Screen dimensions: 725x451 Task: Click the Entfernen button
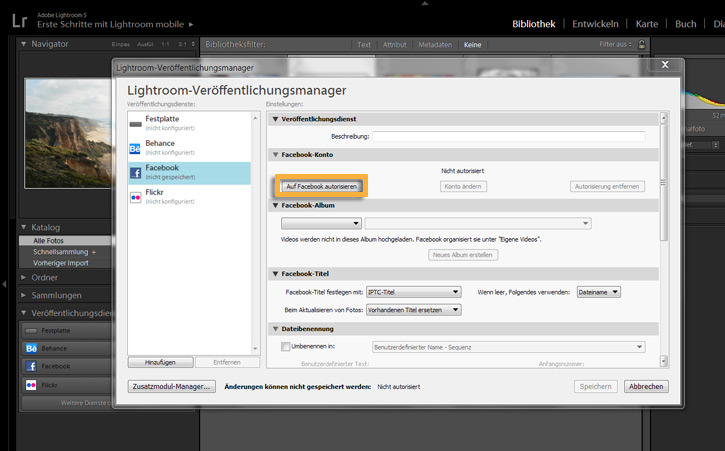(227, 362)
